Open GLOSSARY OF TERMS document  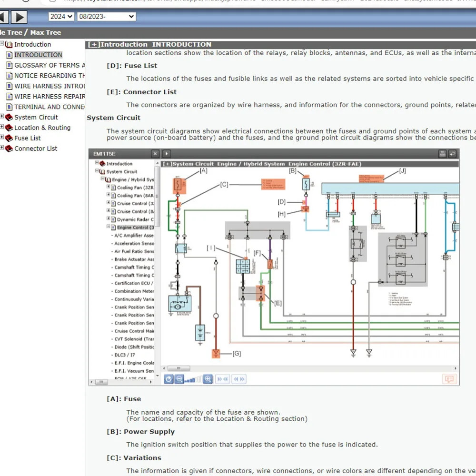pyautogui.click(x=50, y=65)
